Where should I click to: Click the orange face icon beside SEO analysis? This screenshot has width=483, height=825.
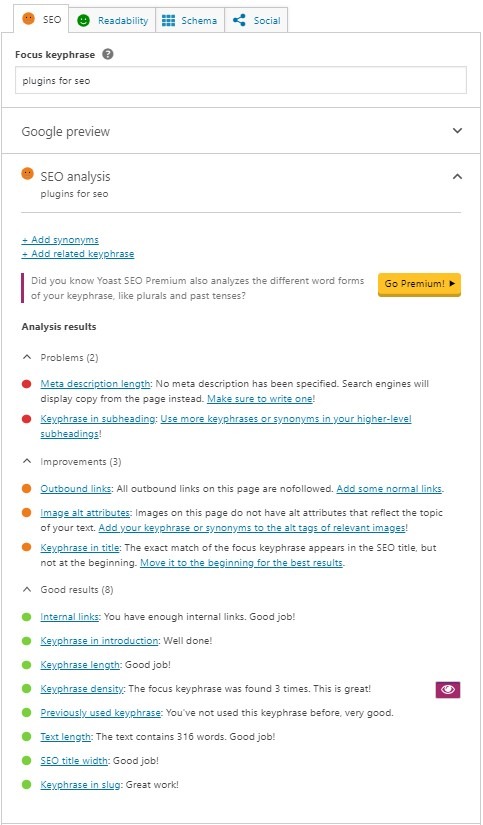click(27, 174)
